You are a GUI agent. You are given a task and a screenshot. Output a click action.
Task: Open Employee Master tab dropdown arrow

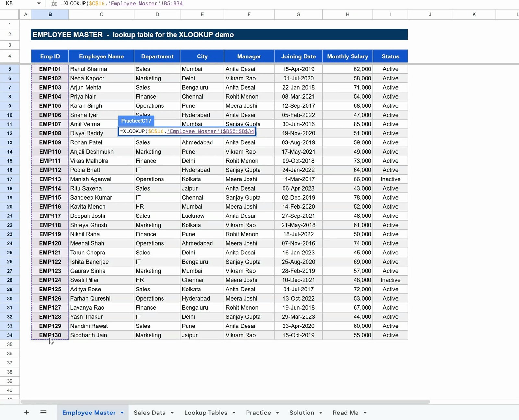[122, 413]
